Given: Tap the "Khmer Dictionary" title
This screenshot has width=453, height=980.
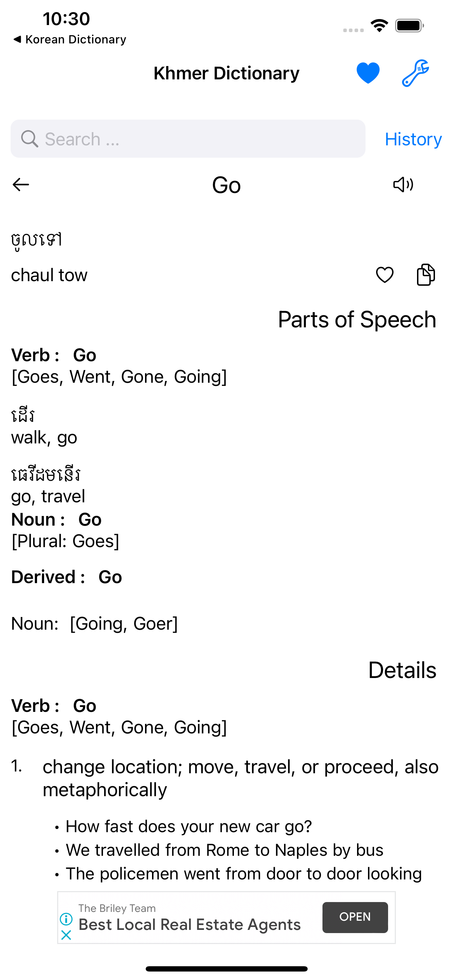Looking at the screenshot, I should pyautogui.click(x=226, y=73).
